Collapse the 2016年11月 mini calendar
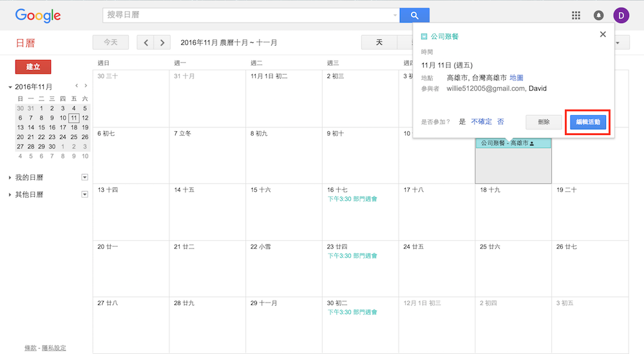The height and width of the screenshot is (354, 644). [10, 87]
